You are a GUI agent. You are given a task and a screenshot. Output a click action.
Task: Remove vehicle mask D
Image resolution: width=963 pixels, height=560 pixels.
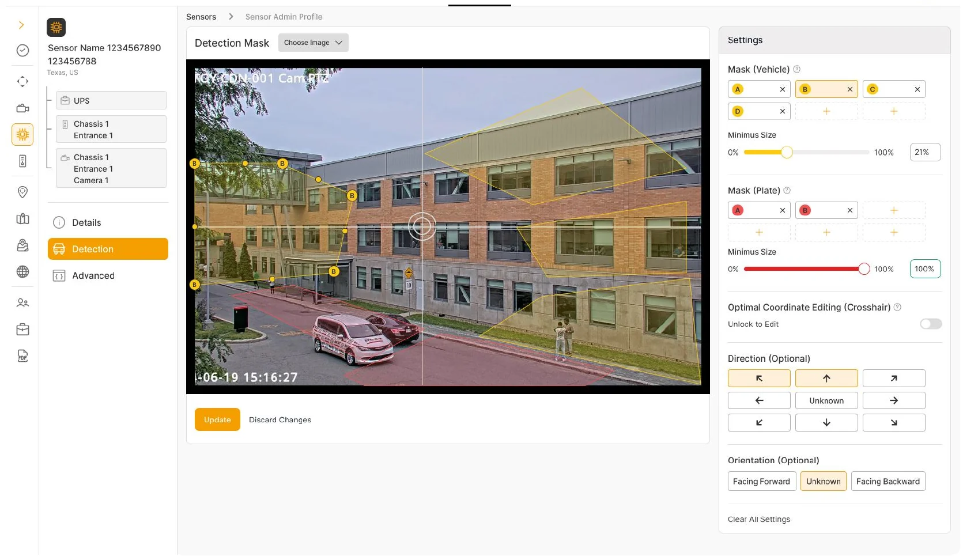(x=783, y=111)
